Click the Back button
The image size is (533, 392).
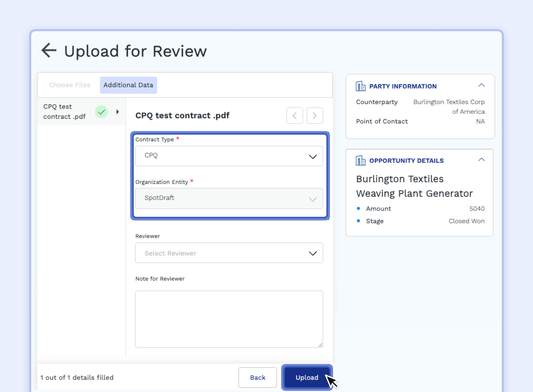click(258, 377)
